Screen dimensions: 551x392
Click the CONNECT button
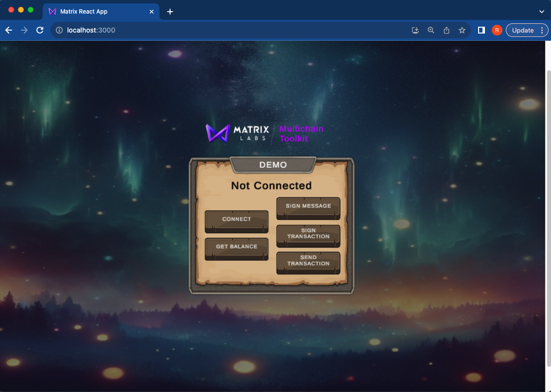pyautogui.click(x=237, y=222)
